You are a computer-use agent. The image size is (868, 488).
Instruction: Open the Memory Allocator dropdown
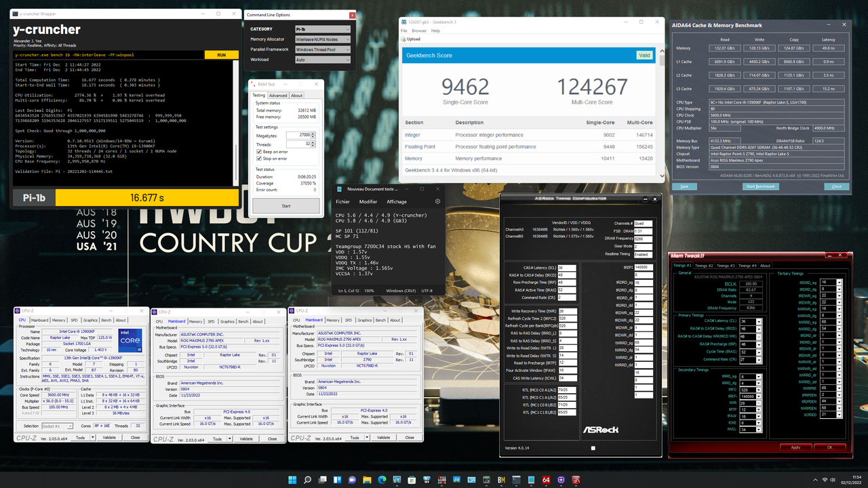tap(322, 39)
